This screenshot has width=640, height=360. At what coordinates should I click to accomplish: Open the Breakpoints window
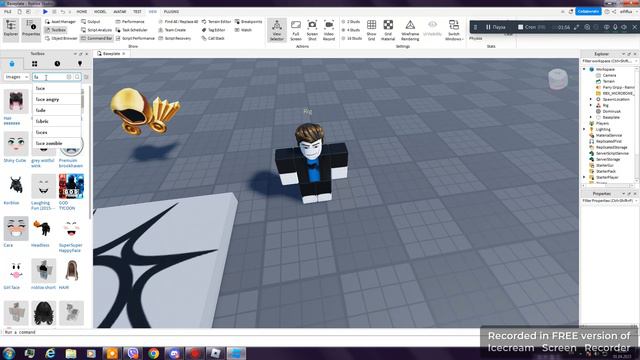point(248,21)
